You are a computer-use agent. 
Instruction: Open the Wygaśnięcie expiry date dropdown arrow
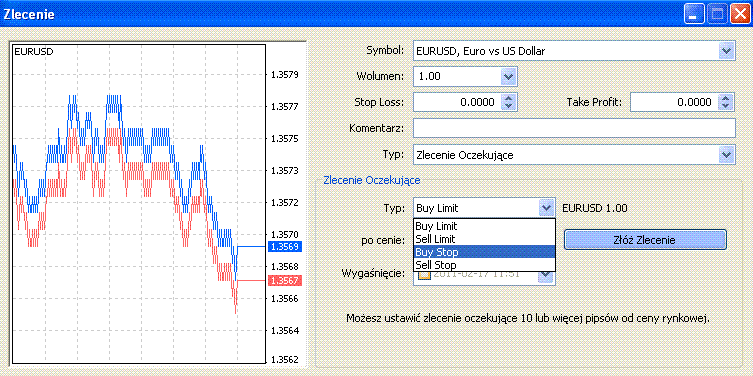pyautogui.click(x=546, y=276)
